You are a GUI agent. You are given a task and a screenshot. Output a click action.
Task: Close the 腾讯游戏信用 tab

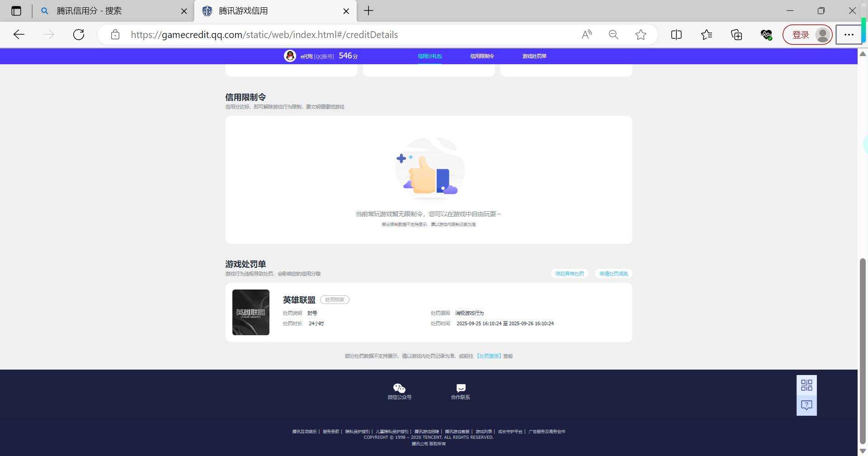(346, 11)
